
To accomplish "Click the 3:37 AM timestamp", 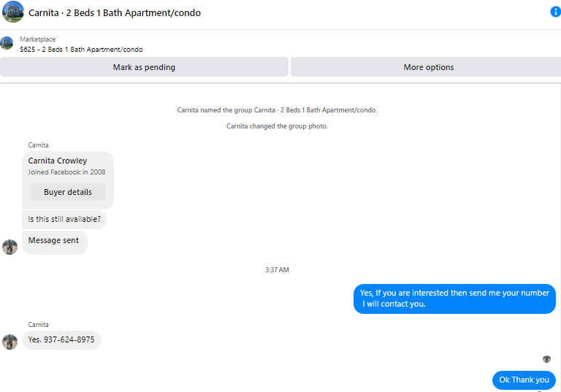I will [x=277, y=270].
